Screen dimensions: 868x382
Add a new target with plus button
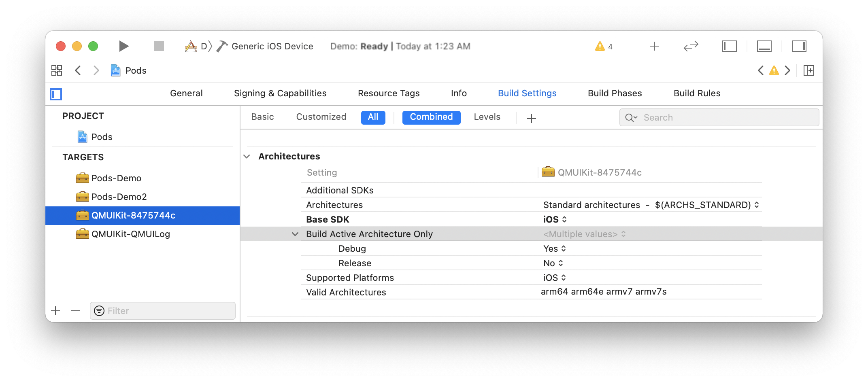pos(56,311)
